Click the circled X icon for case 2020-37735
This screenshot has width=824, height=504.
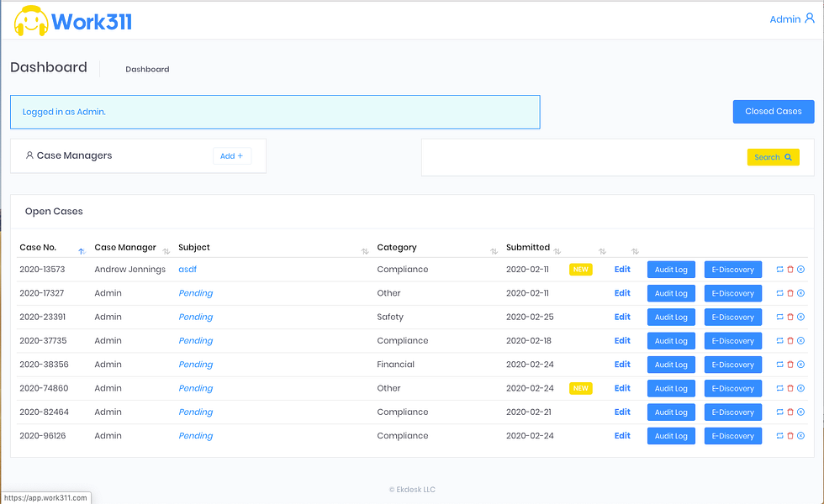(x=800, y=341)
